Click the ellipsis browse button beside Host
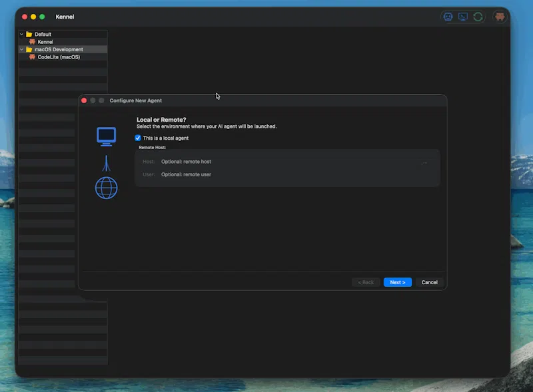 point(425,162)
